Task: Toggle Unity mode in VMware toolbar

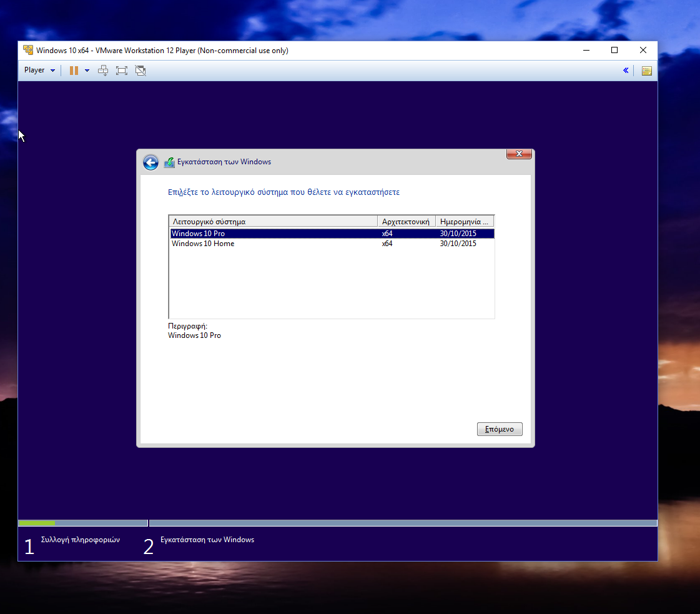Action: pos(140,71)
